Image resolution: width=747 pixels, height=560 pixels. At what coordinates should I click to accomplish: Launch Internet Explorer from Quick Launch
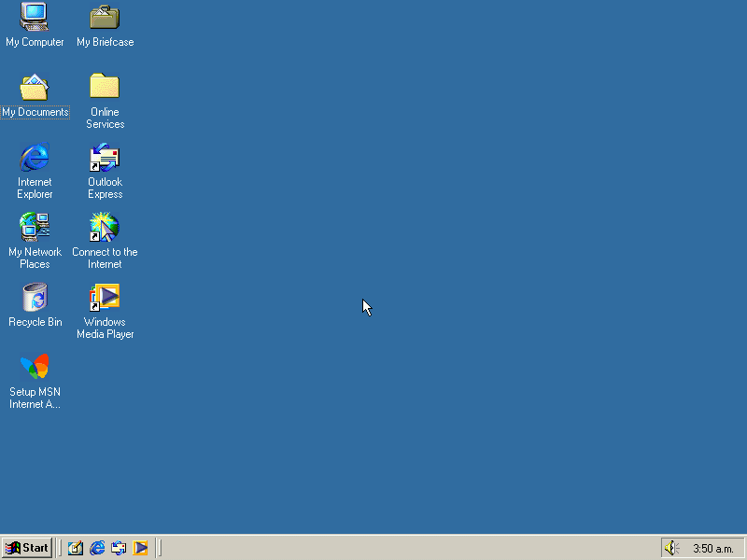coord(97,548)
